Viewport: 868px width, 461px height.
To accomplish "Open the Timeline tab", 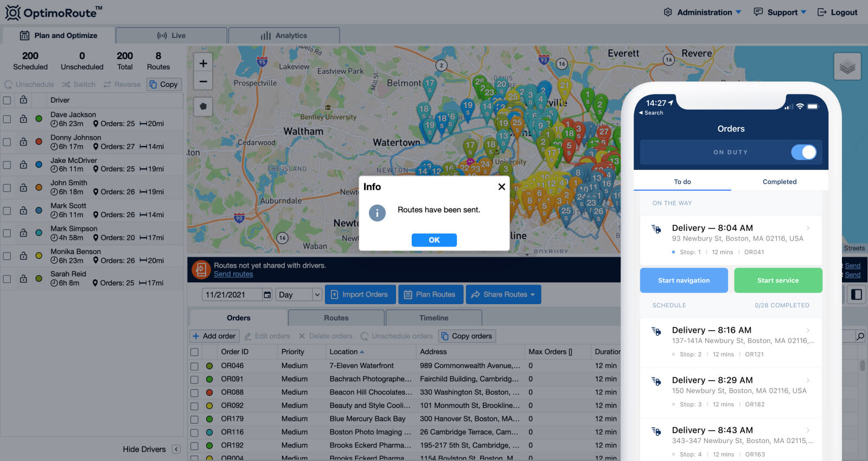I will tap(433, 318).
